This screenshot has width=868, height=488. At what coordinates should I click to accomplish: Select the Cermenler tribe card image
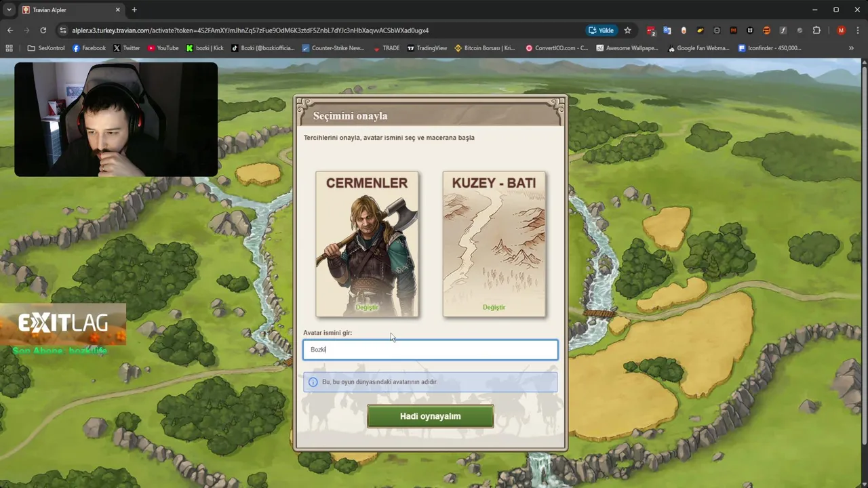(367, 244)
